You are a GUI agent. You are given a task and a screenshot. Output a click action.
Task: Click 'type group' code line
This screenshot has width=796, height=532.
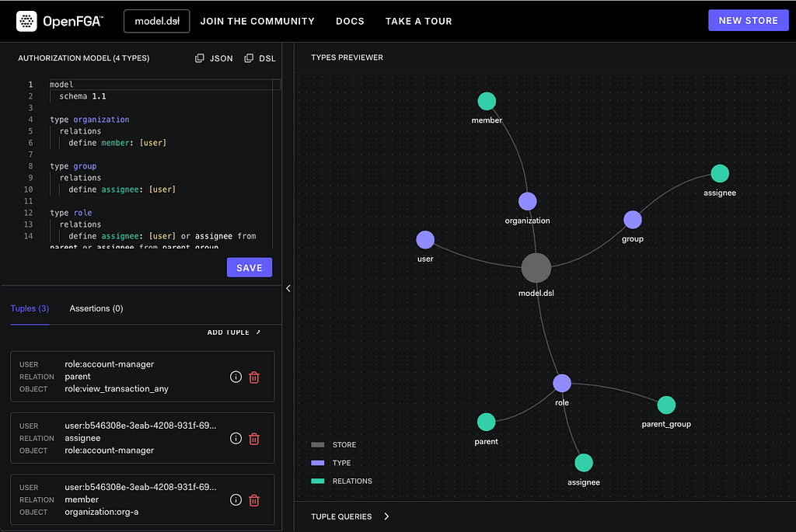(x=73, y=166)
